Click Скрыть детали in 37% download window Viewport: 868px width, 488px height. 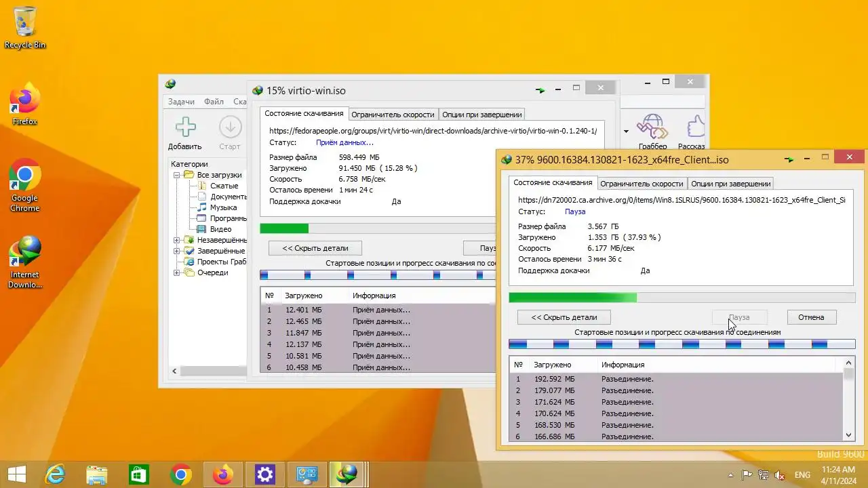pyautogui.click(x=564, y=317)
